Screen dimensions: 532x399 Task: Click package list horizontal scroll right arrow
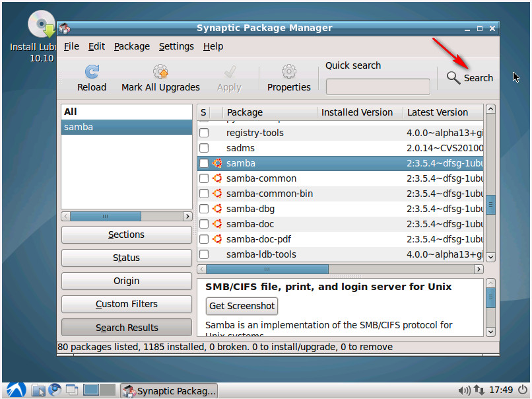click(479, 270)
